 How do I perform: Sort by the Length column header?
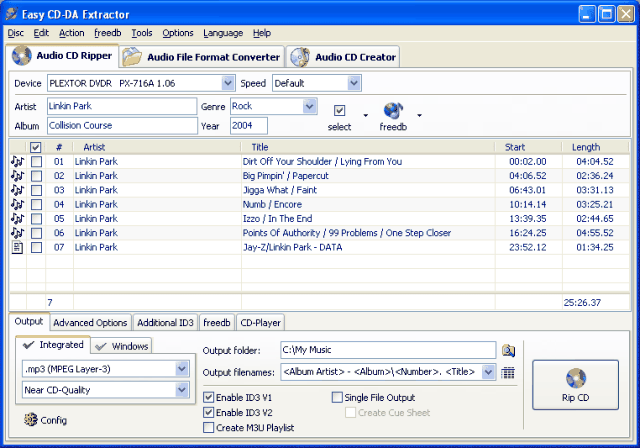(x=595, y=147)
